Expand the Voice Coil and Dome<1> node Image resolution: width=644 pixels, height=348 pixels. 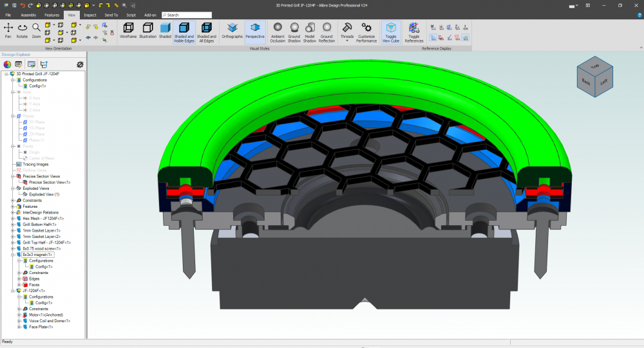[19, 321]
